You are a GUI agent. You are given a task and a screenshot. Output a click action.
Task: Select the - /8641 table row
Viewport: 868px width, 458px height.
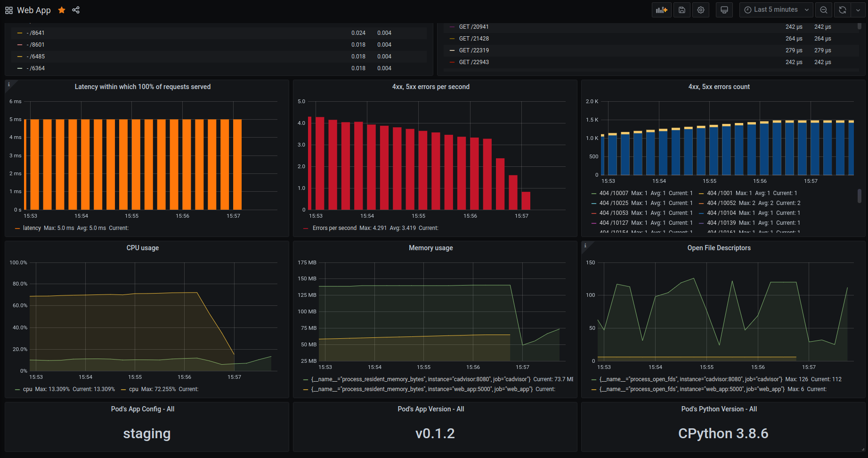(x=219, y=33)
